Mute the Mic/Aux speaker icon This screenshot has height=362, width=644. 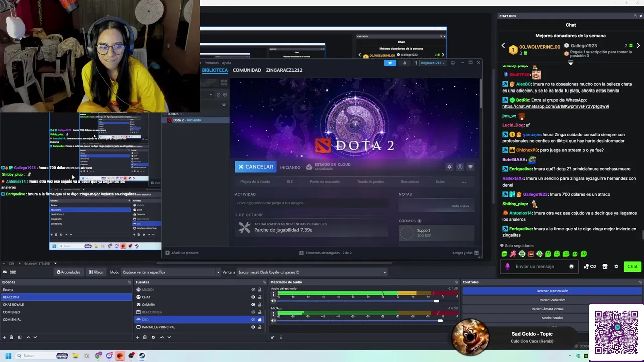click(273, 320)
